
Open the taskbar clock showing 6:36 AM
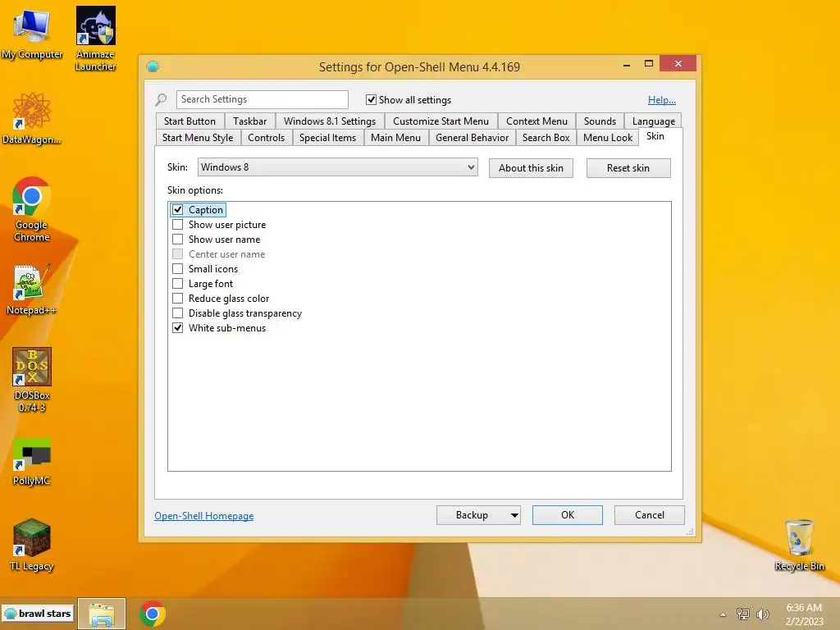pos(804,614)
